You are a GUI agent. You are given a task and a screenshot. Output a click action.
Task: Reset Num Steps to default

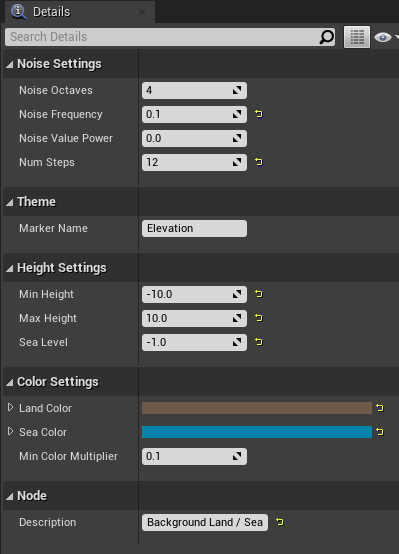(x=259, y=162)
